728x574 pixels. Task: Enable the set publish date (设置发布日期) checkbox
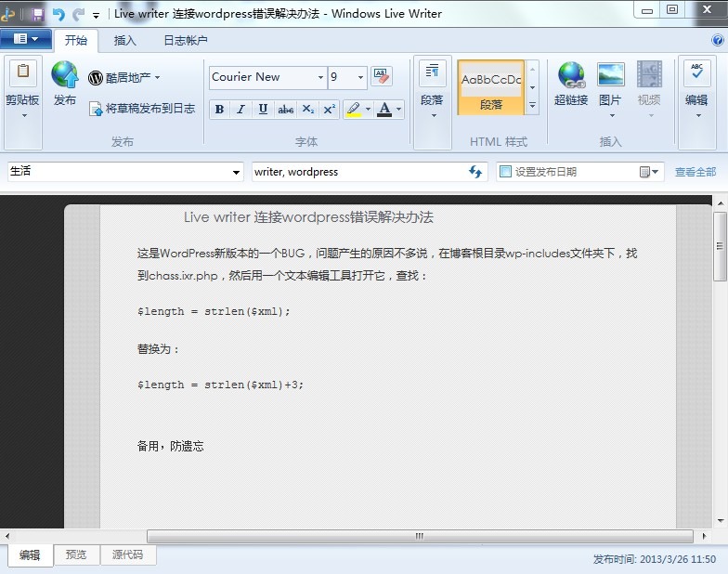click(x=505, y=172)
